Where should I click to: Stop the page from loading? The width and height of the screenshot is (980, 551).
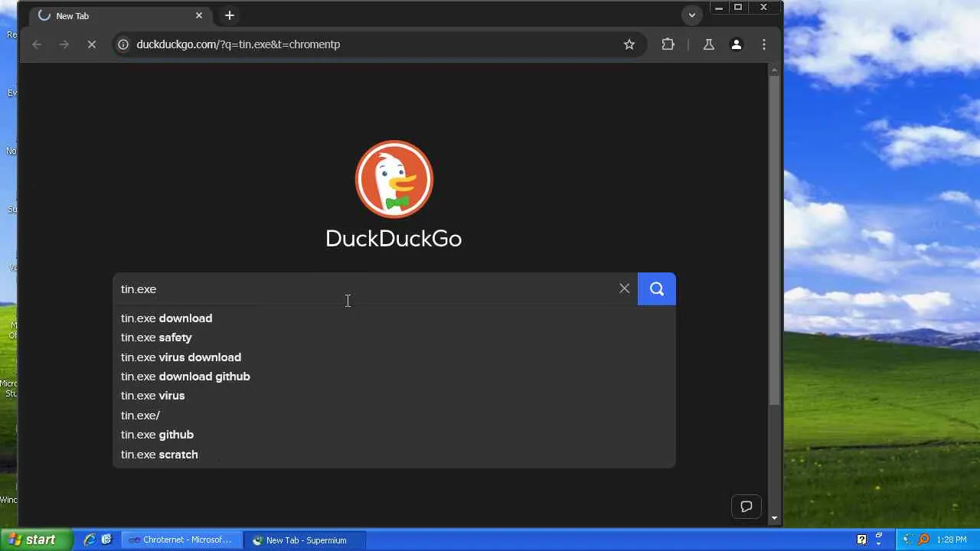(91, 44)
